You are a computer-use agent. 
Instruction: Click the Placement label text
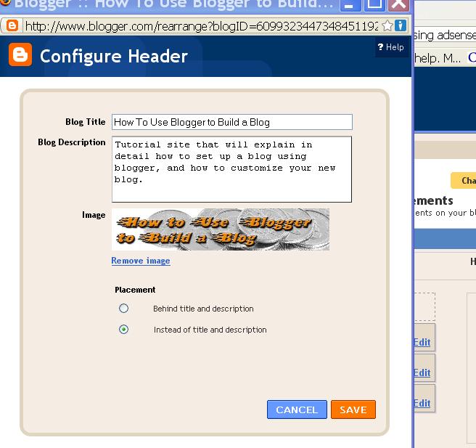tap(135, 290)
